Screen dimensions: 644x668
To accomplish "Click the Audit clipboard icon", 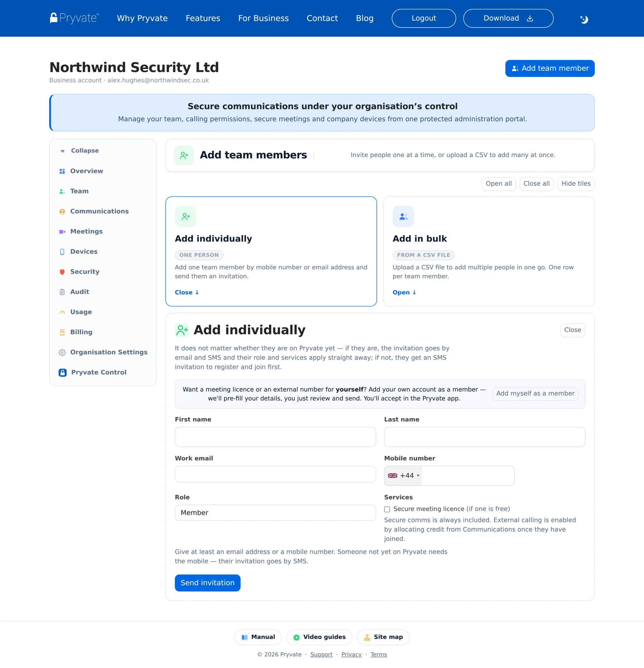I will [x=62, y=292].
